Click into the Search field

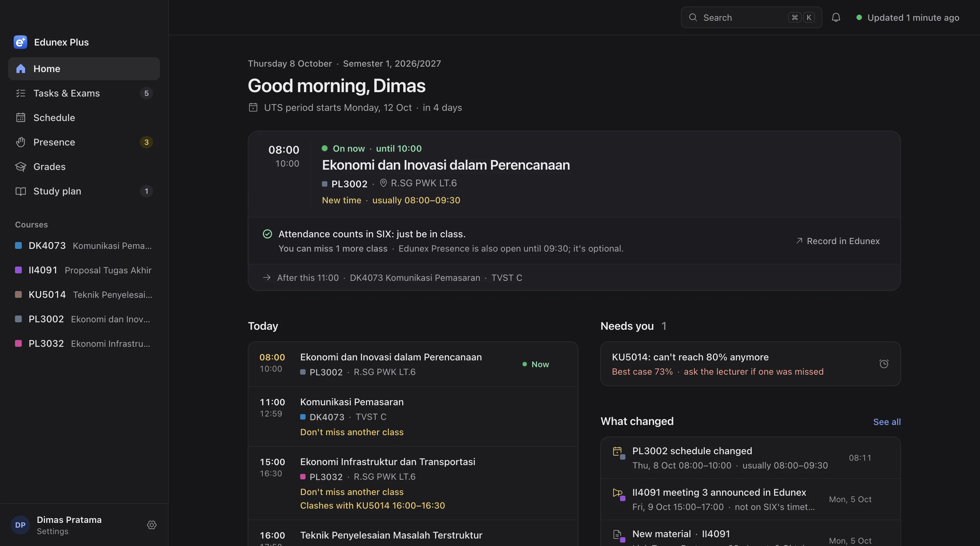(751, 17)
